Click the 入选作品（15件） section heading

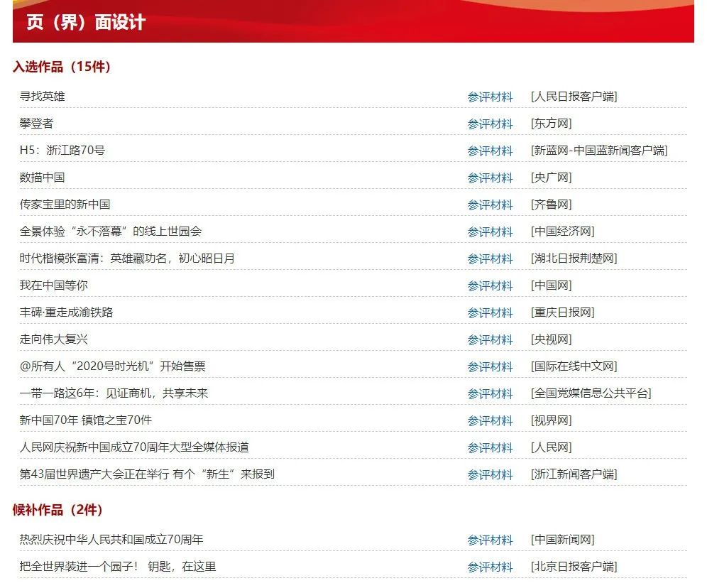pyautogui.click(x=62, y=67)
